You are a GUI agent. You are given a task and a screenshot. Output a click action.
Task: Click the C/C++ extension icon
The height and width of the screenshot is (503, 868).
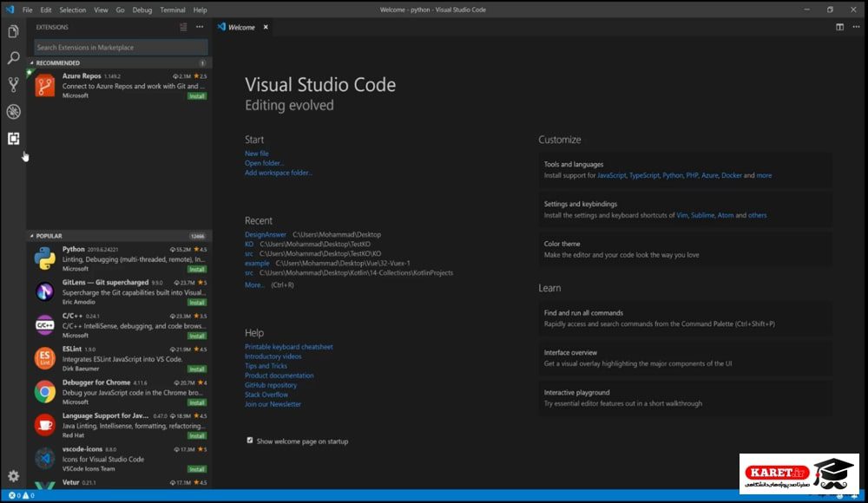45,325
